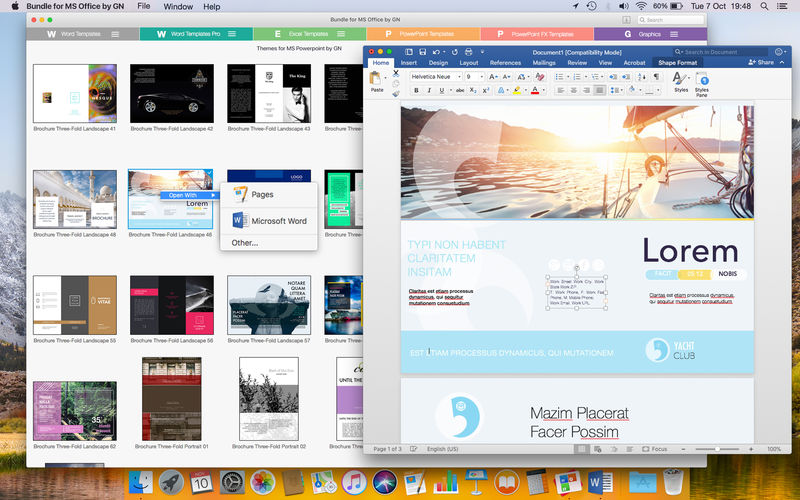Image resolution: width=800 pixels, height=500 pixels.
Task: Toggle justify alignment
Action: coord(599,90)
